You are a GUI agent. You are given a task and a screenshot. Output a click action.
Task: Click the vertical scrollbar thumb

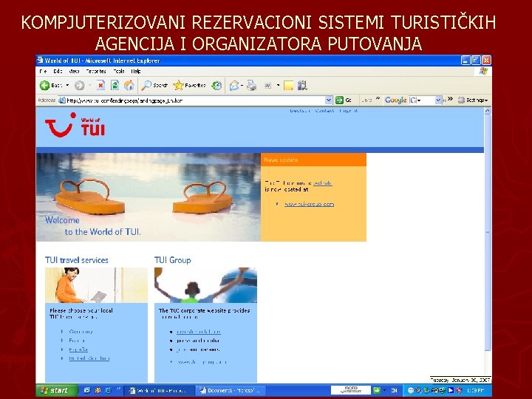[x=488, y=233]
